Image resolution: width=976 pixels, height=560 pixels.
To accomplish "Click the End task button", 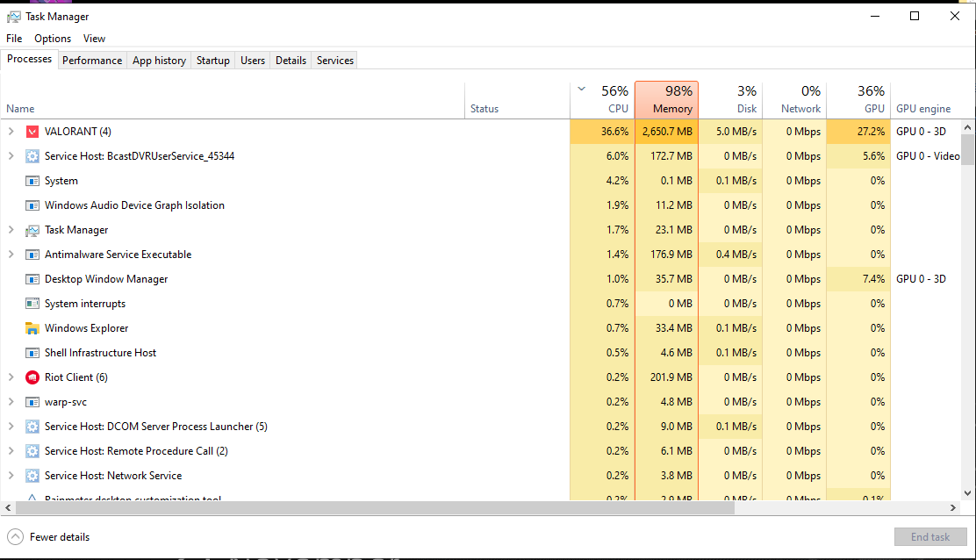I will coord(930,537).
